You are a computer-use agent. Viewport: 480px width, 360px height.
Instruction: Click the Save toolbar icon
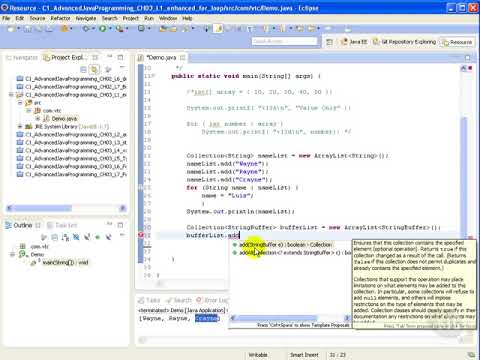click(28, 29)
